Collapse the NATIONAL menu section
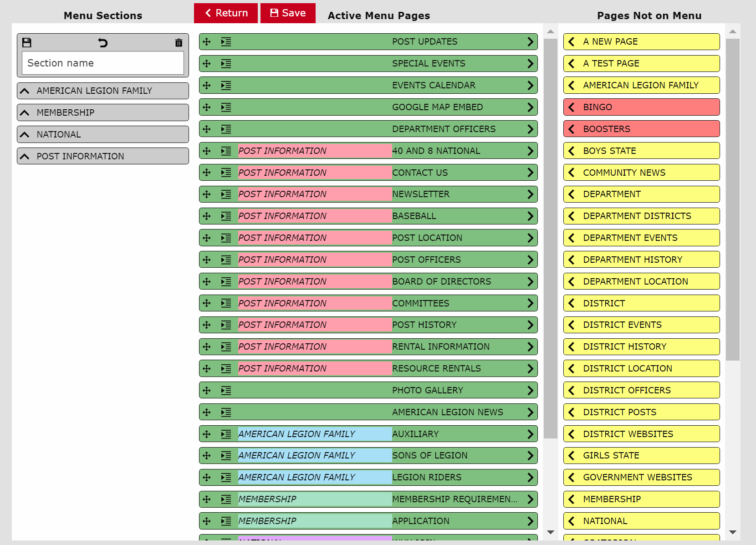 tap(25, 135)
